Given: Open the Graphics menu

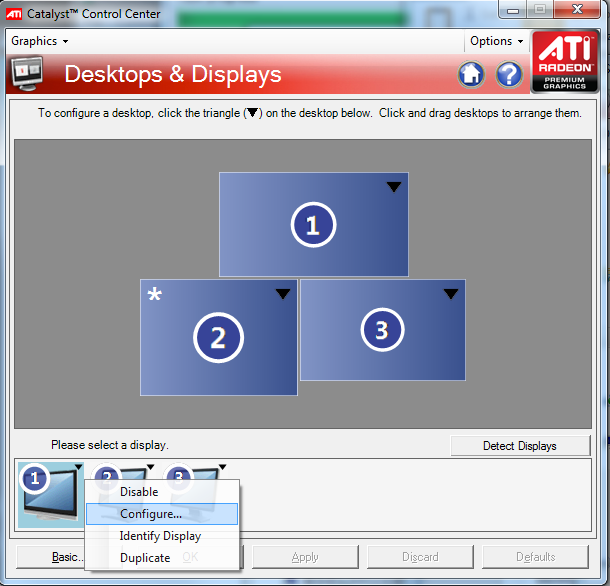Looking at the screenshot, I should tap(39, 41).
